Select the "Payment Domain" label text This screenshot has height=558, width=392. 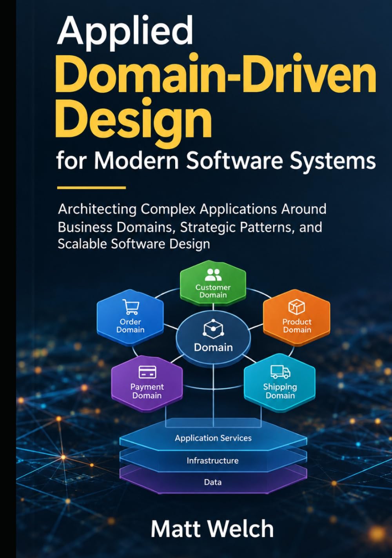tap(147, 391)
